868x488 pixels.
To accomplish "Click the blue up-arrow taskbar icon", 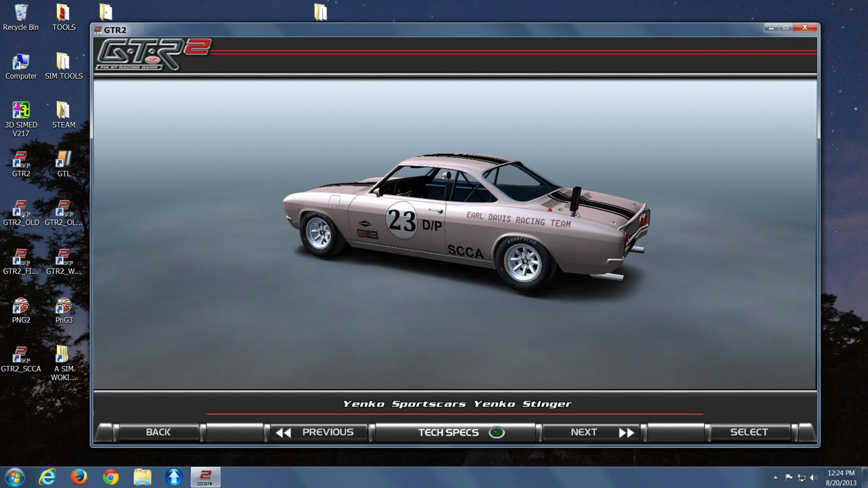I will coord(174,477).
